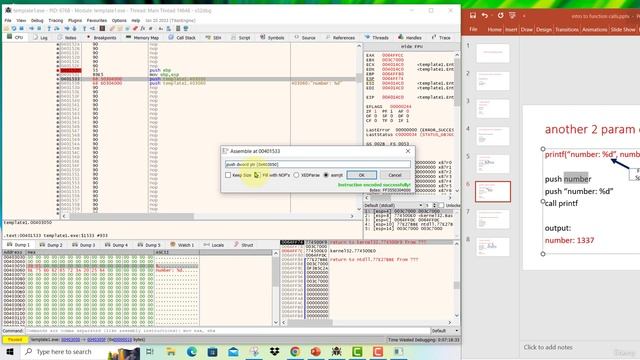Open Mail app from taskbar

(233, 351)
